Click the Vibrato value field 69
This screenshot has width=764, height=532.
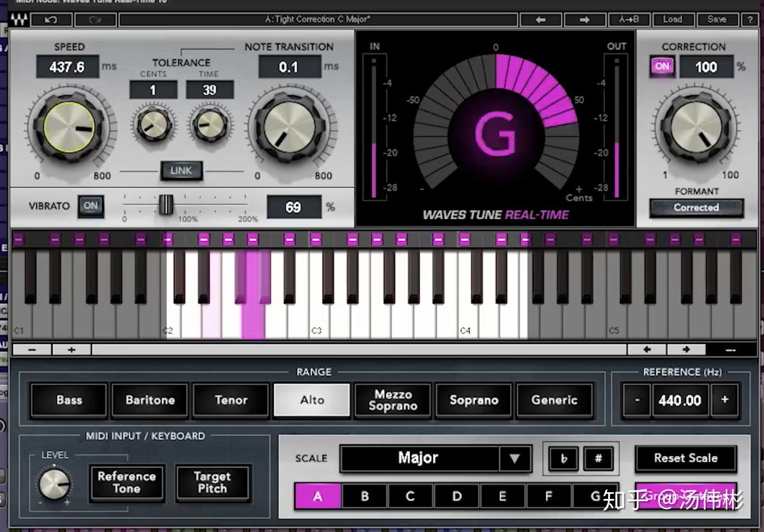[x=294, y=207]
